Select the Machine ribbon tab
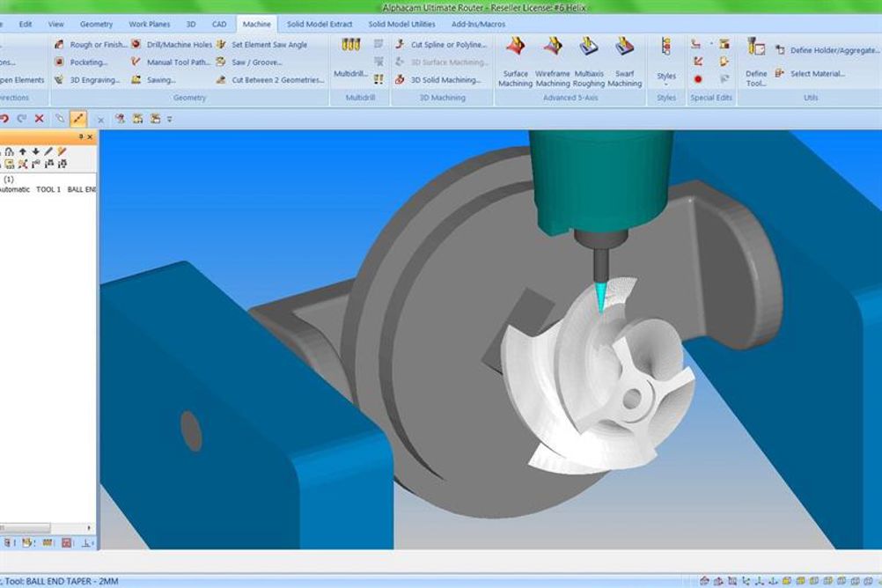Image resolution: width=882 pixels, height=588 pixels. pos(256,24)
